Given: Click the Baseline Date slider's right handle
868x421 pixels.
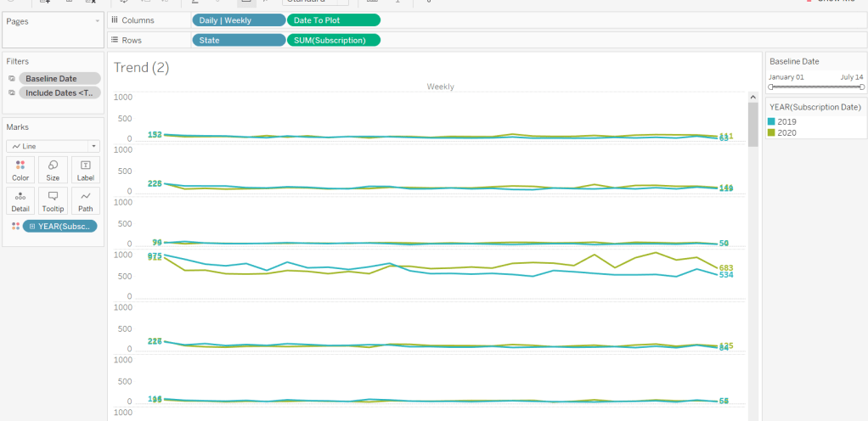Looking at the screenshot, I should [x=861, y=87].
